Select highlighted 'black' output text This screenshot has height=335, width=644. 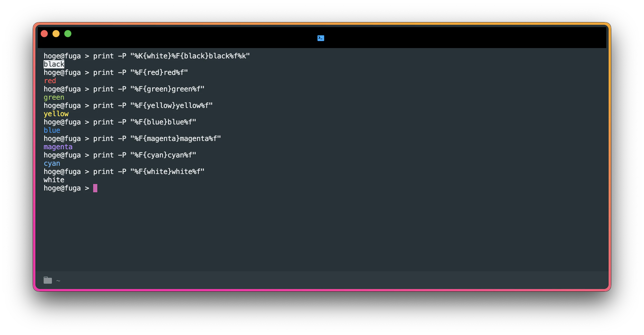point(54,64)
